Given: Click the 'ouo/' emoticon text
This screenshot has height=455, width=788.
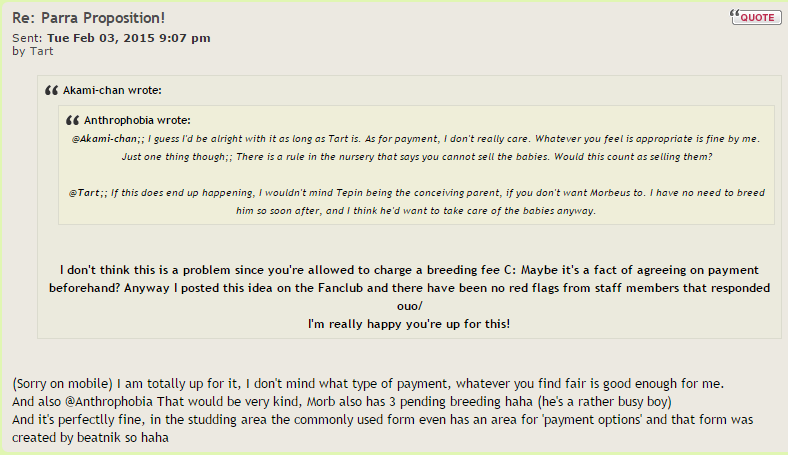Looking at the screenshot, I should coord(410,306).
